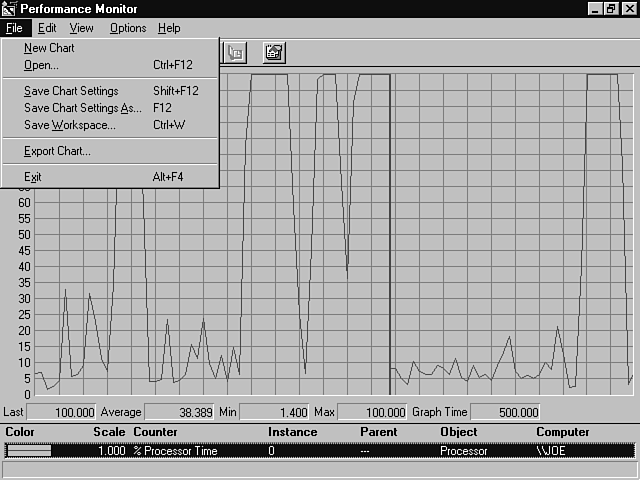Click the chart options toolbar icon
640x480 pixels.
(x=274, y=52)
